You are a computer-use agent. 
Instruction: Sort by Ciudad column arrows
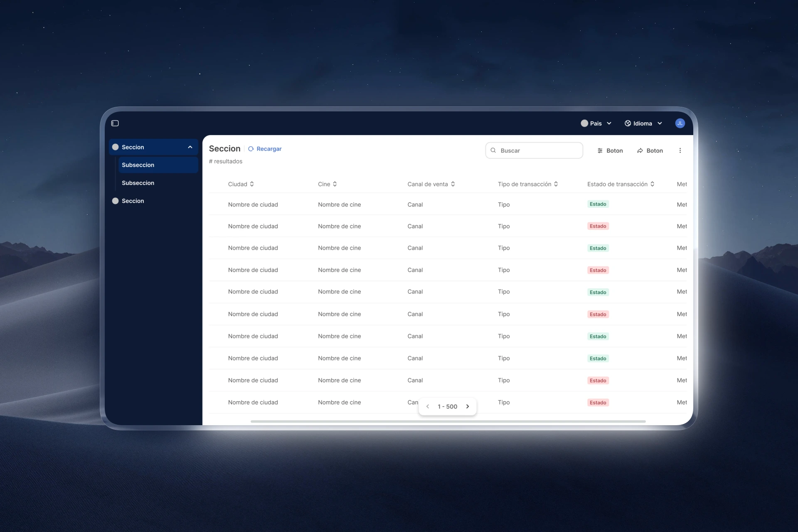click(252, 184)
